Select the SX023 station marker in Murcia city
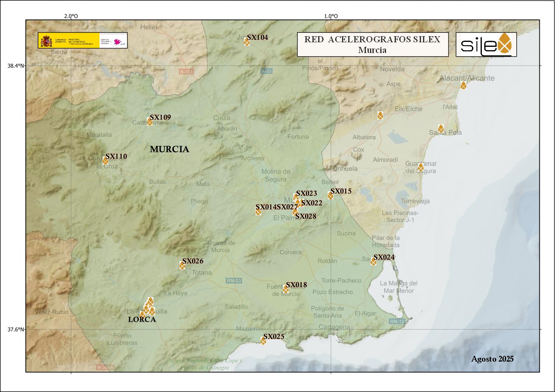 click(296, 197)
